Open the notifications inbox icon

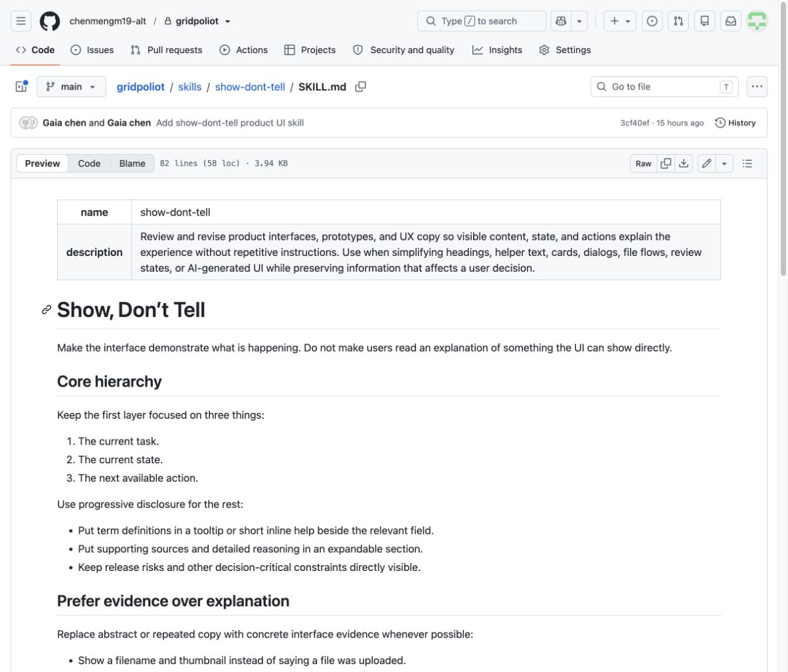[731, 21]
